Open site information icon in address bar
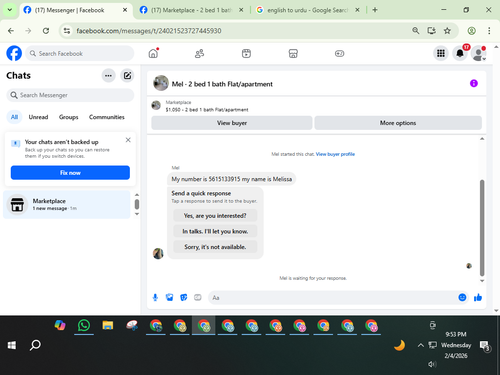Screen dimensions: 500x375 pyautogui.click(x=67, y=31)
